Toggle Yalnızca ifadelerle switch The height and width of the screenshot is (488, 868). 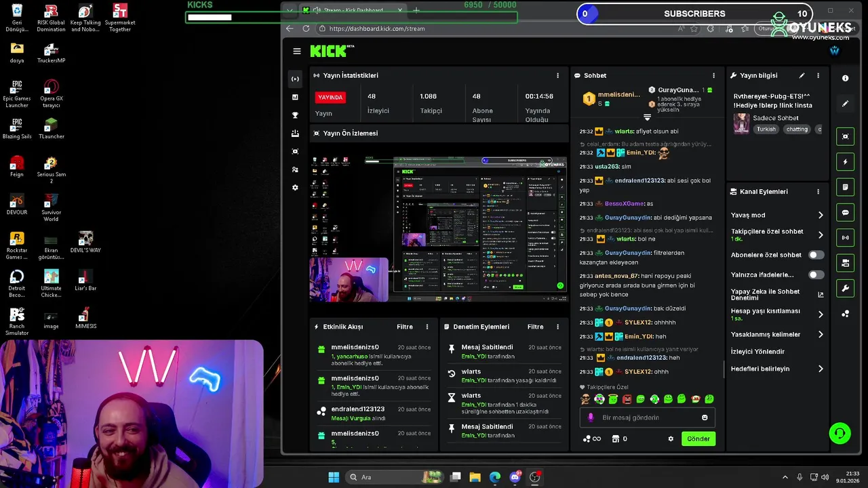pyautogui.click(x=816, y=274)
